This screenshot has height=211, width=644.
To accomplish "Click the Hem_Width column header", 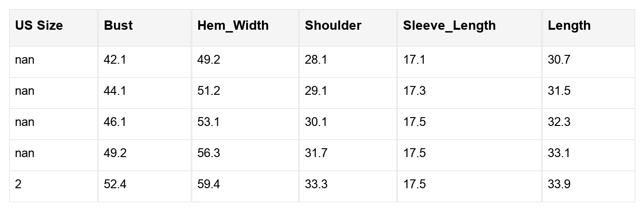I will click(x=233, y=26).
